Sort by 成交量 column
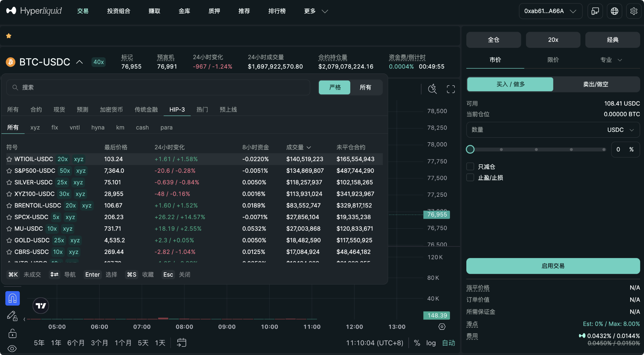 point(298,147)
